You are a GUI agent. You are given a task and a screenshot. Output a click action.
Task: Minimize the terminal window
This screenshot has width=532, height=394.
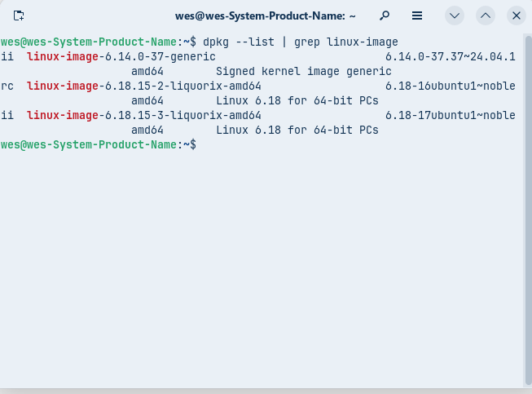tap(455, 15)
